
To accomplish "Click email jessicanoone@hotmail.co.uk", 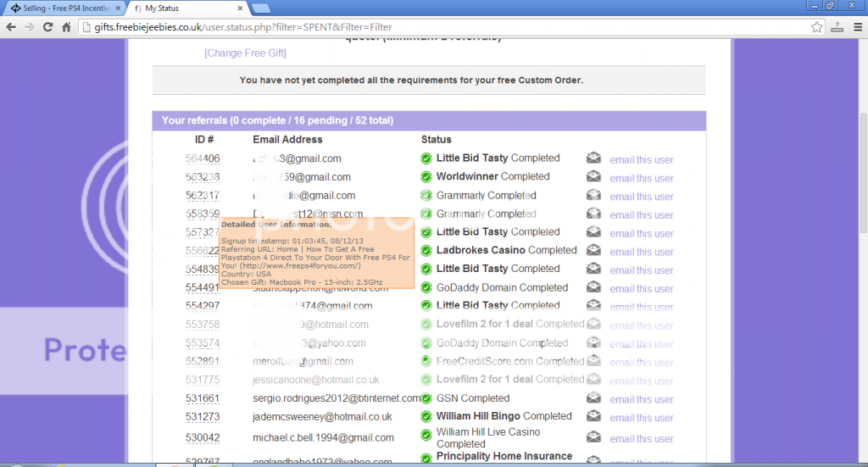I will coord(316,381).
